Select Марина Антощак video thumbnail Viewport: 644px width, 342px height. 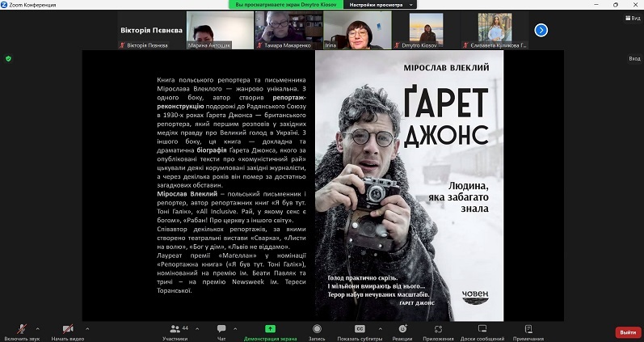click(x=220, y=30)
